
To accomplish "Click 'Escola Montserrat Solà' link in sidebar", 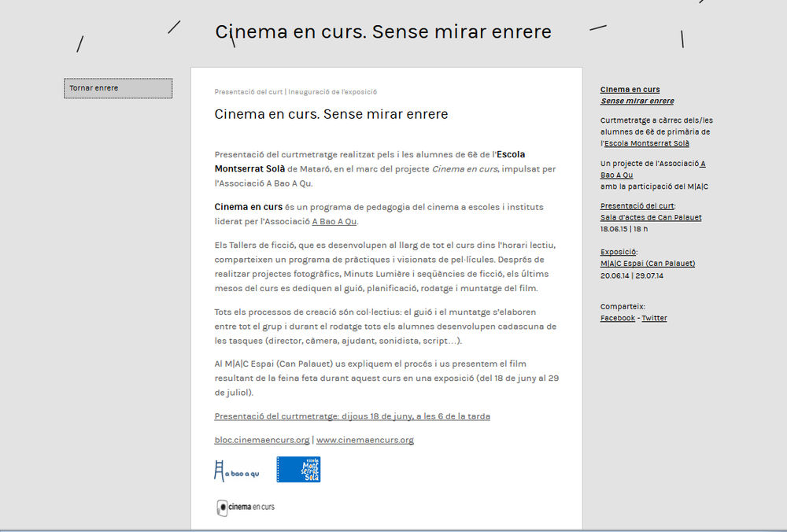I will tap(646, 143).
